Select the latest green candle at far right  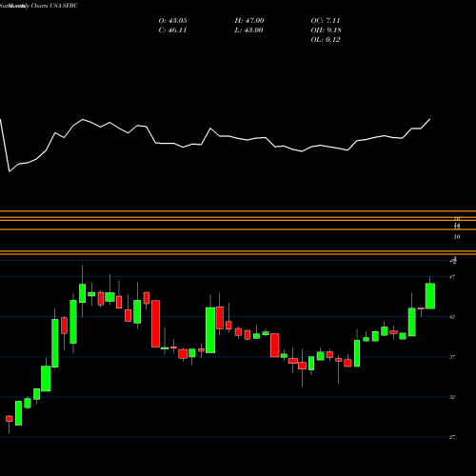tap(430, 296)
